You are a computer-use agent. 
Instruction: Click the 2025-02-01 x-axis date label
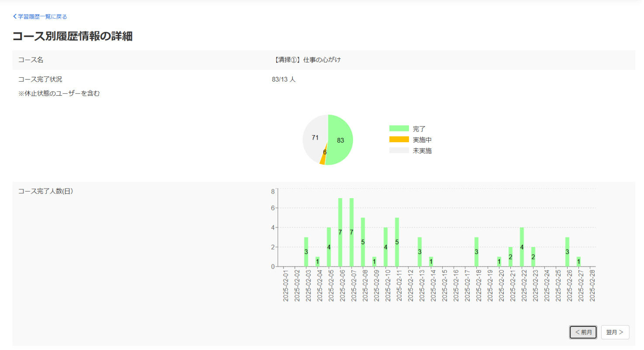(286, 285)
